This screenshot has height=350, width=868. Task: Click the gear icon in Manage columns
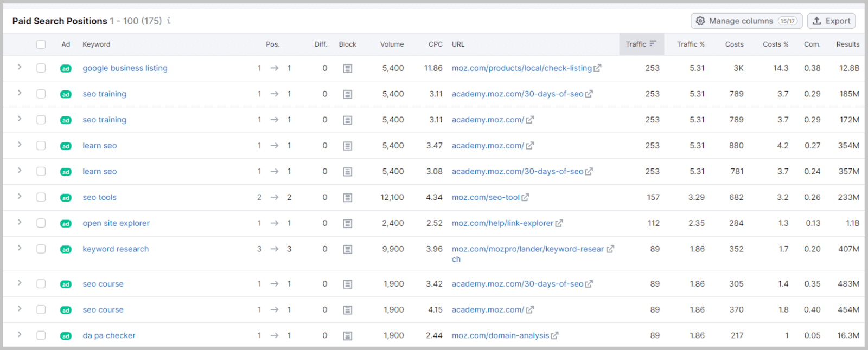tap(700, 21)
